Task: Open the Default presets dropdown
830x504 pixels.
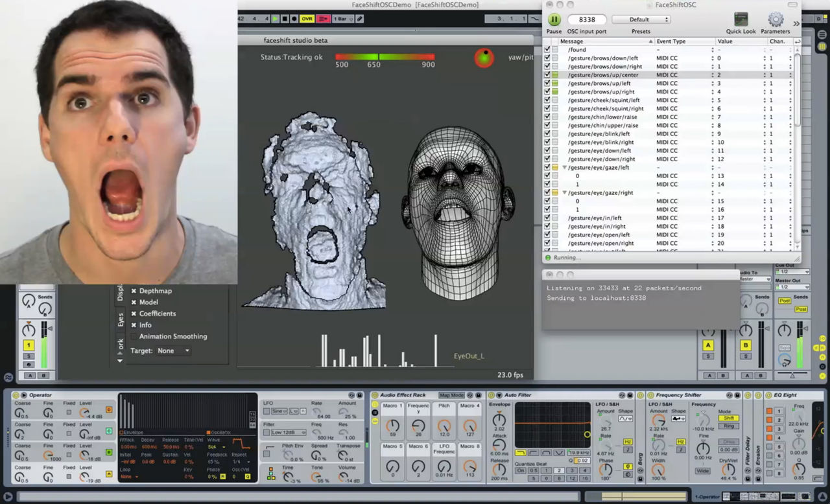Action: pos(641,19)
